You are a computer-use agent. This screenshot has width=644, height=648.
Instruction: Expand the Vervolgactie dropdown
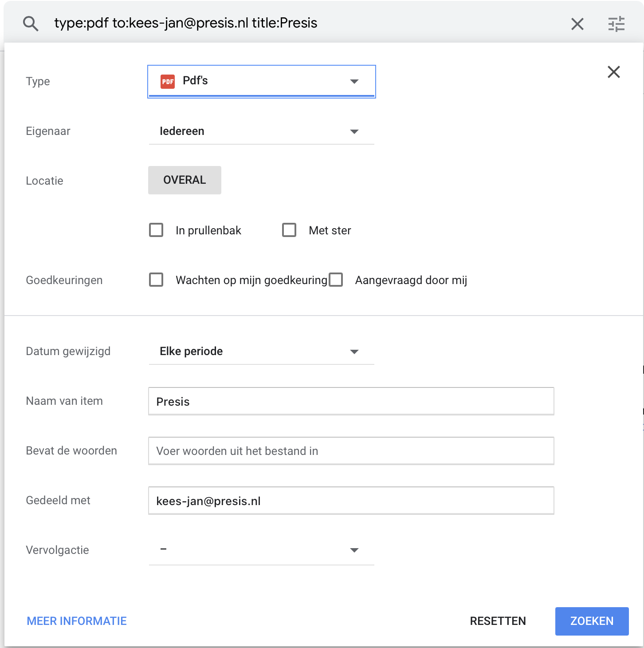point(262,550)
